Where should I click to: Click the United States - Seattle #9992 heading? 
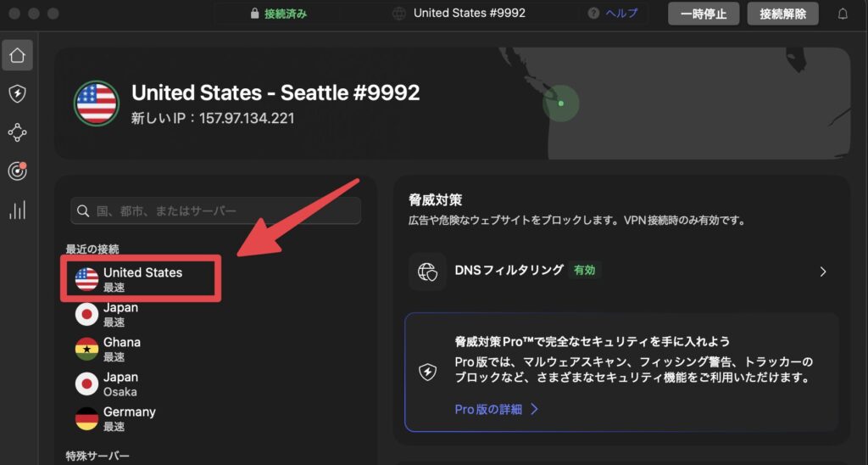point(275,92)
